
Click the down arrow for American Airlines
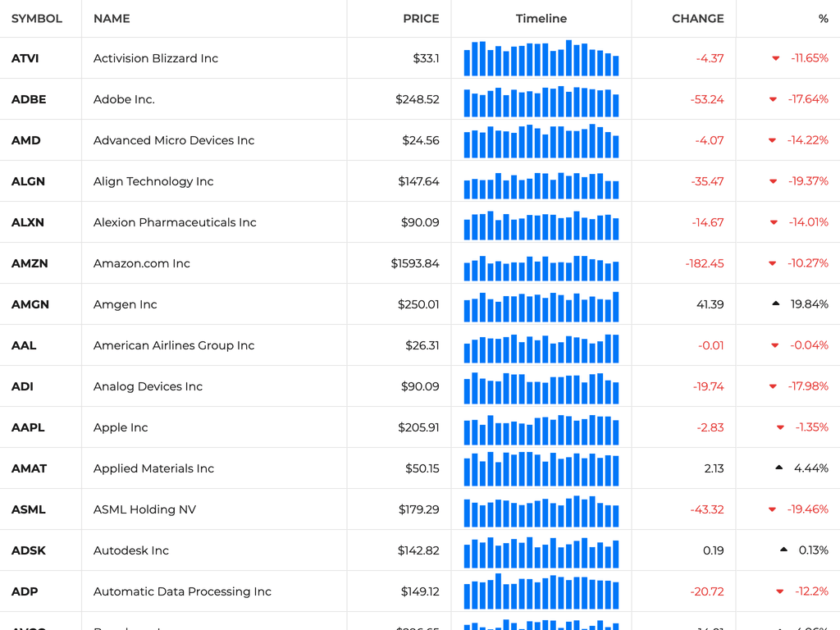click(x=774, y=345)
